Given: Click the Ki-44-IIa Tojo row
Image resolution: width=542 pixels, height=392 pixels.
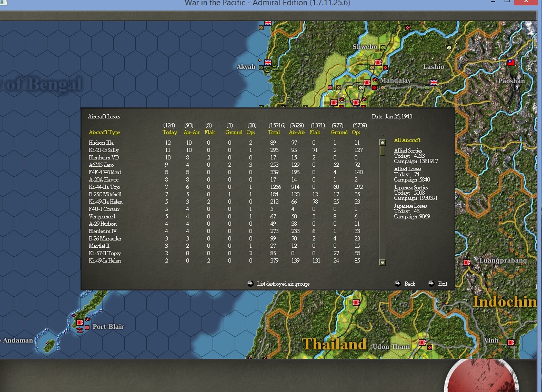Looking at the screenshot, I should click(x=225, y=187).
